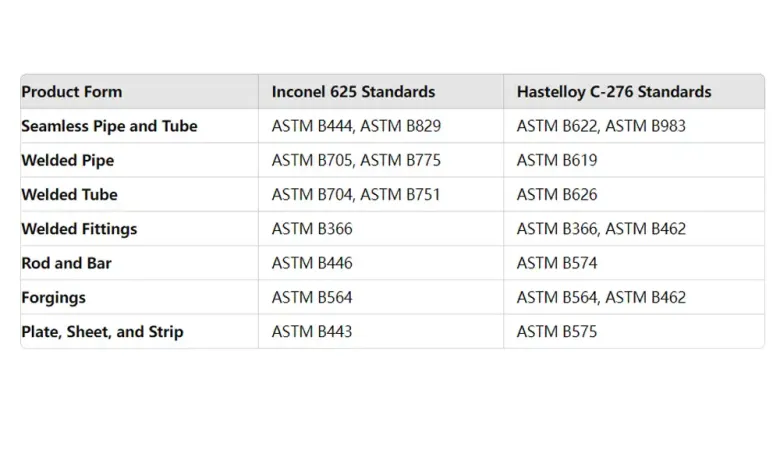Click the "Plate, Sheet, and Strip" row label
Image resolution: width=780 pixels, height=468 pixels.
tap(102, 331)
